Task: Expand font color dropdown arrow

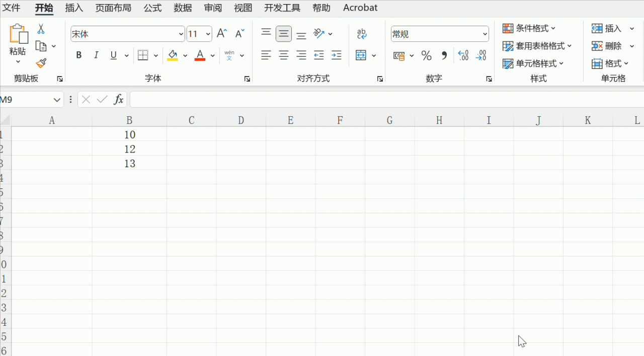Action: pyautogui.click(x=212, y=55)
